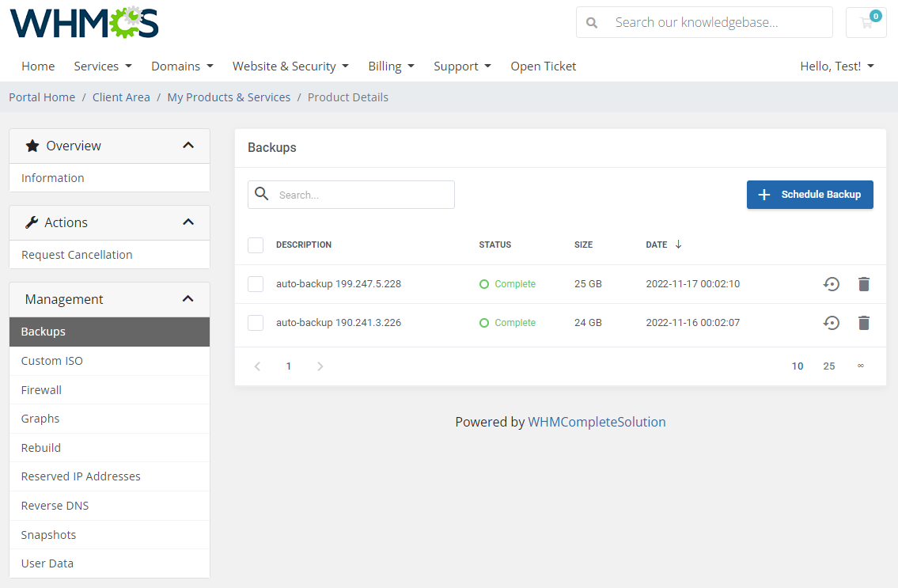The height and width of the screenshot is (588, 898).
Task: Check the auto-backup 199.247.5.228 row
Action: [x=256, y=283]
